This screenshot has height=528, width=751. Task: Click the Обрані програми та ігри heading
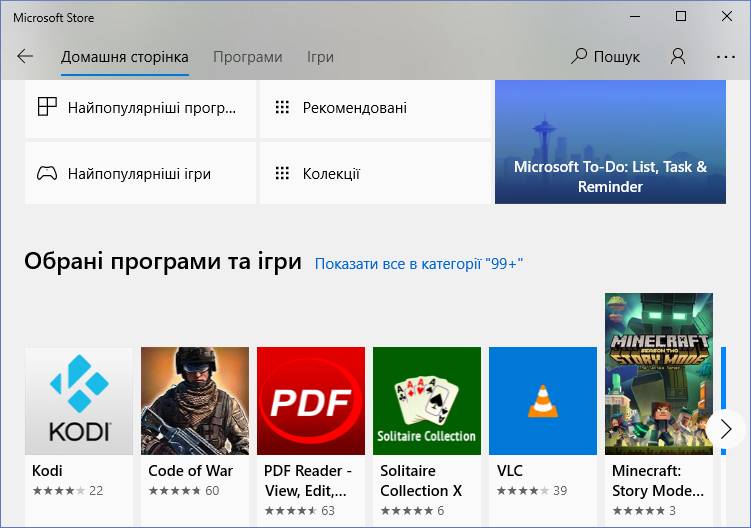tap(163, 262)
